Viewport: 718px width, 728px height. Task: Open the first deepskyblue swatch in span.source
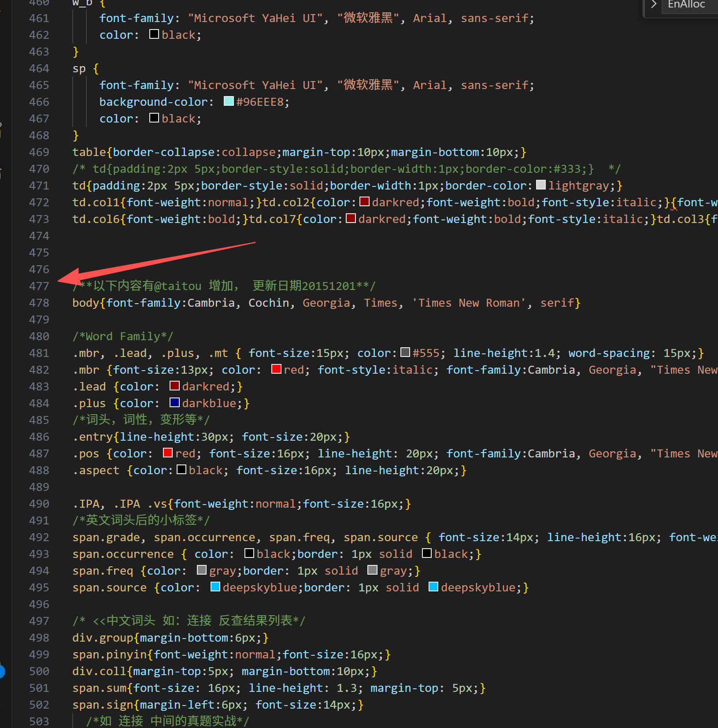[x=215, y=587]
